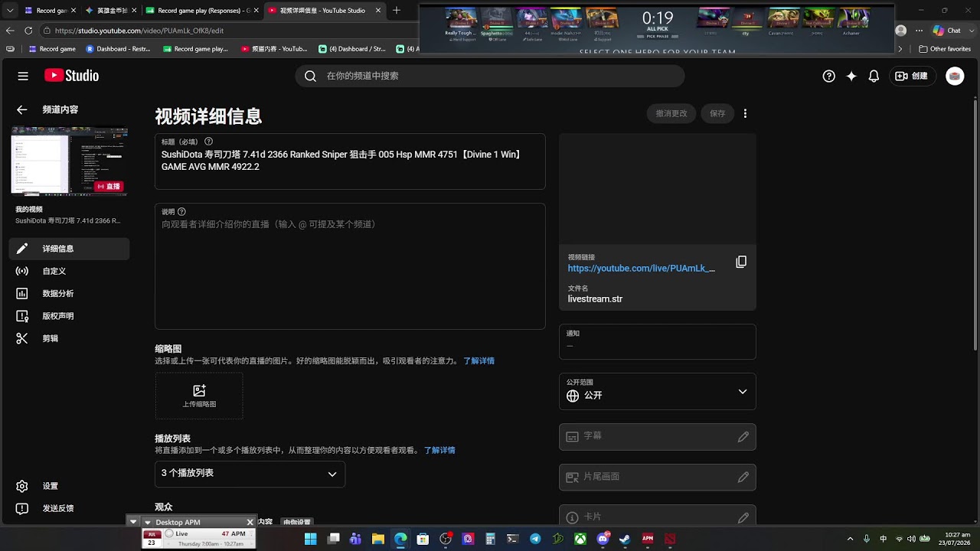Select 自定义 in the sidebar
Viewport: 980px width, 551px height.
(x=69, y=271)
